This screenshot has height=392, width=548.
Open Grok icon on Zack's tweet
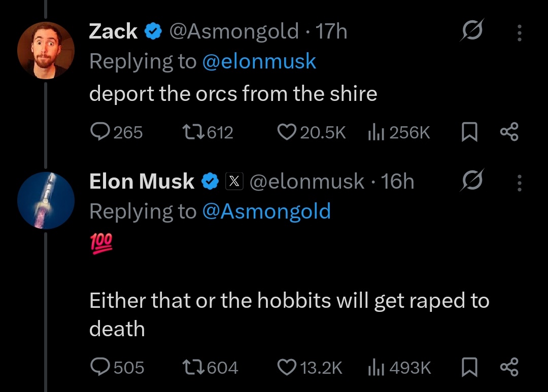click(x=471, y=31)
